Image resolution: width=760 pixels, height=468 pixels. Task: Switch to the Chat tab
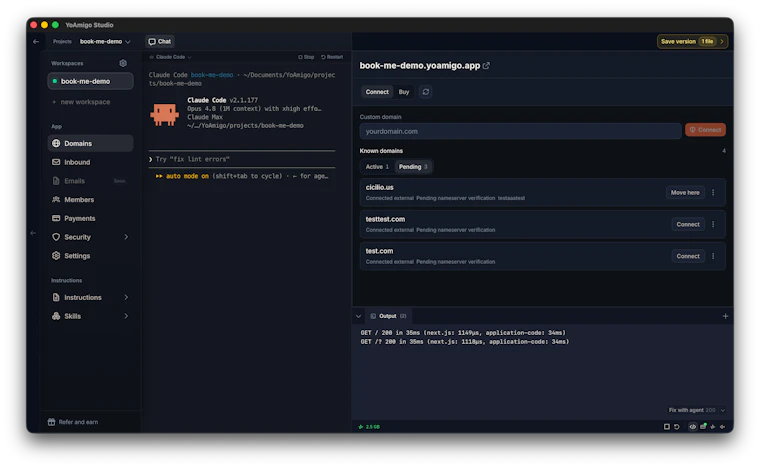coord(159,42)
